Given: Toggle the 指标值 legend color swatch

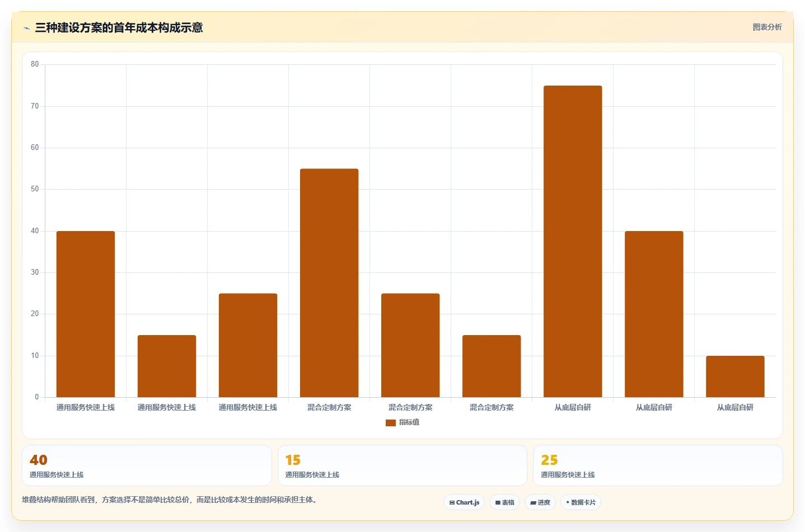Looking at the screenshot, I should tap(391, 422).
